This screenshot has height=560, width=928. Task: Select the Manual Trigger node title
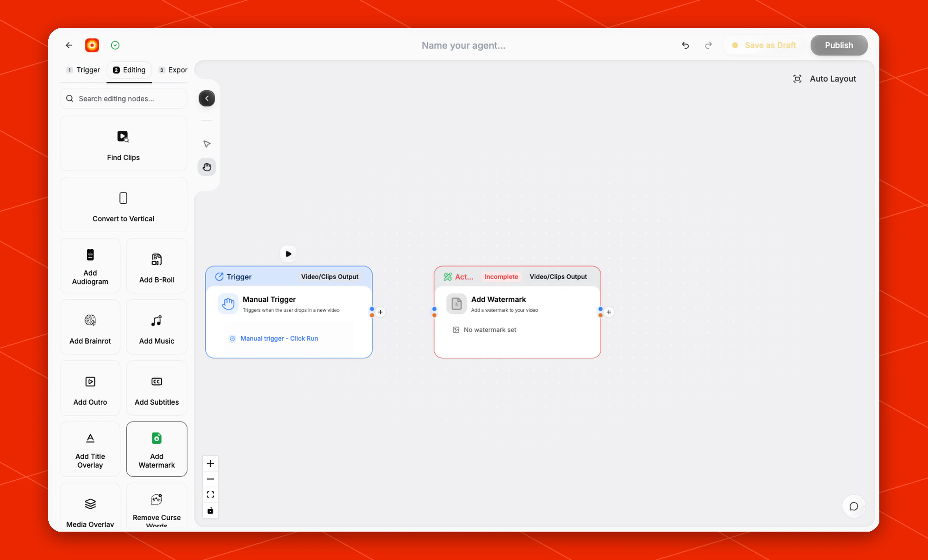[269, 299]
